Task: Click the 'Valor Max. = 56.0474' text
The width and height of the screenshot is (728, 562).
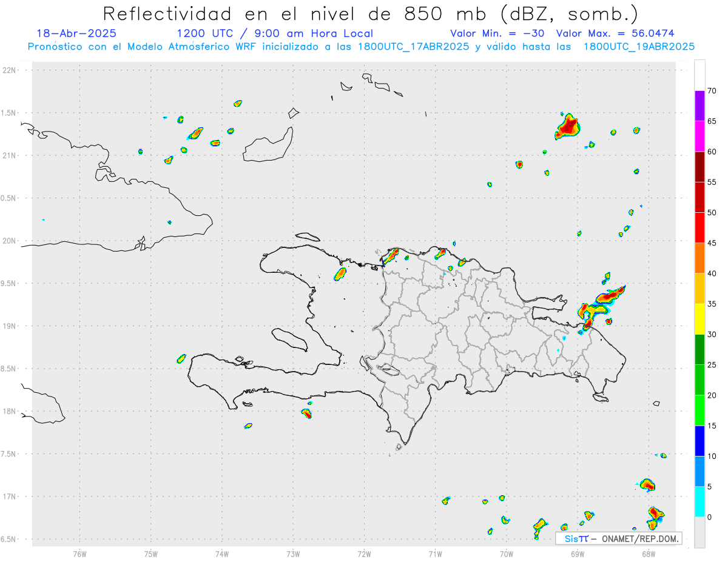Action: point(615,33)
